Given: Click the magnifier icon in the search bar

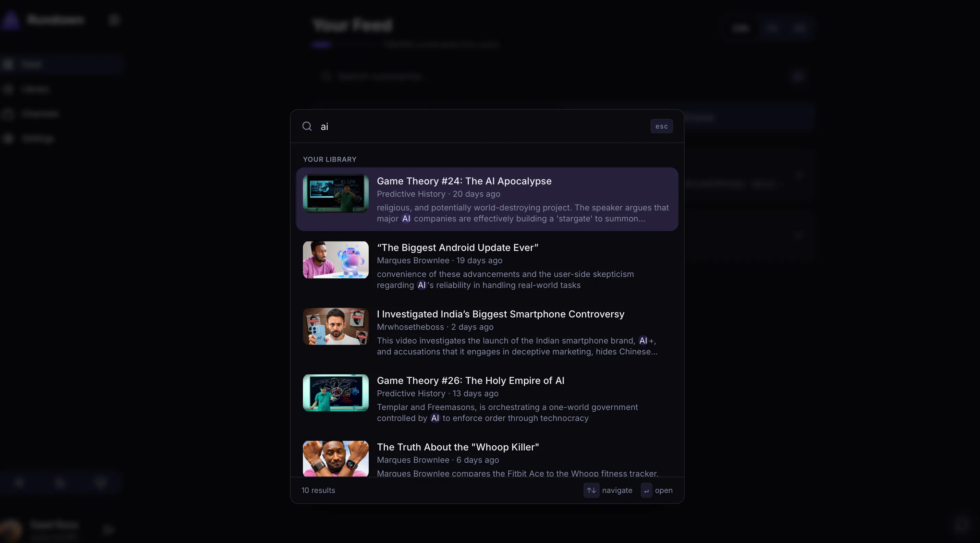Looking at the screenshot, I should 307,126.
